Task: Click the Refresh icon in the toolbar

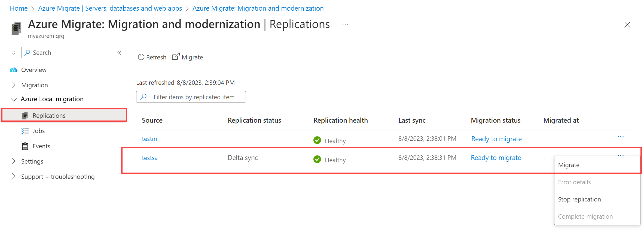Action: 141,57
